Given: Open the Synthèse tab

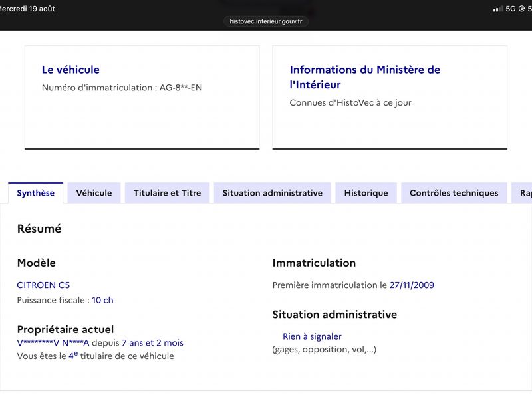Looking at the screenshot, I should click(x=36, y=193).
